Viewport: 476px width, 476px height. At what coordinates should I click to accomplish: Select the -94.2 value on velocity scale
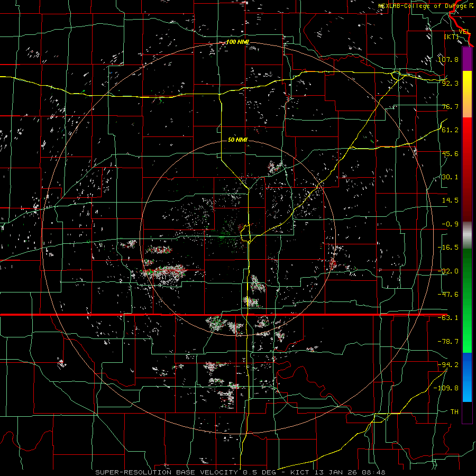448,364
